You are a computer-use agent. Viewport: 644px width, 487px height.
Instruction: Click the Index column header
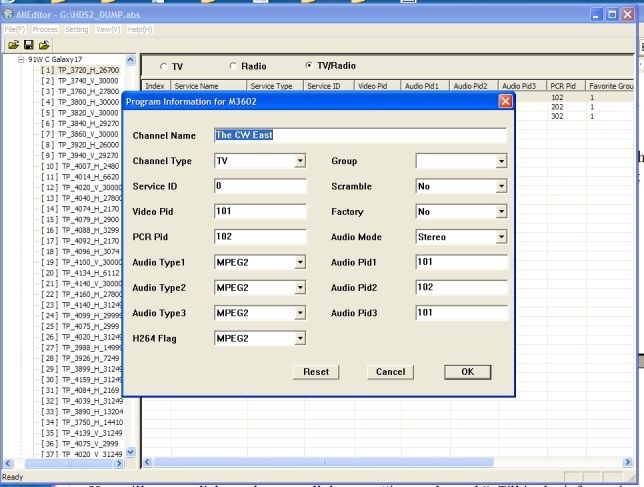pyautogui.click(x=156, y=86)
